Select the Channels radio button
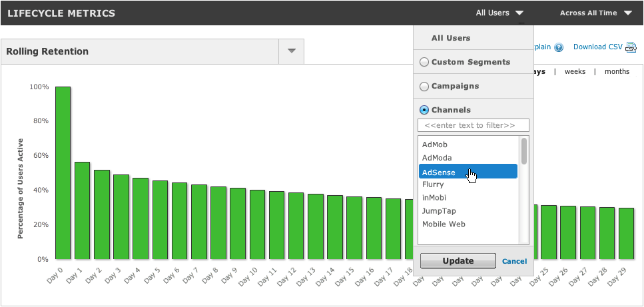The width and height of the screenshot is (644, 307). click(x=424, y=110)
